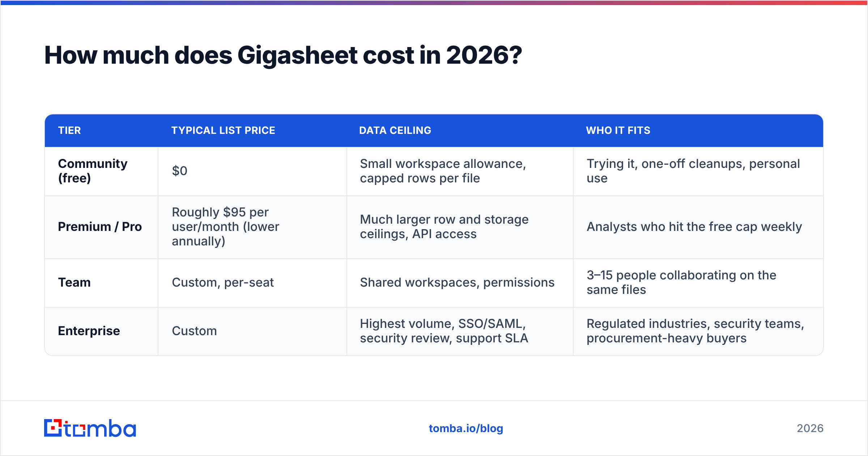Click 'Regulated industries, security teams' cell
Image resolution: width=868 pixels, height=456 pixels.
(698, 331)
